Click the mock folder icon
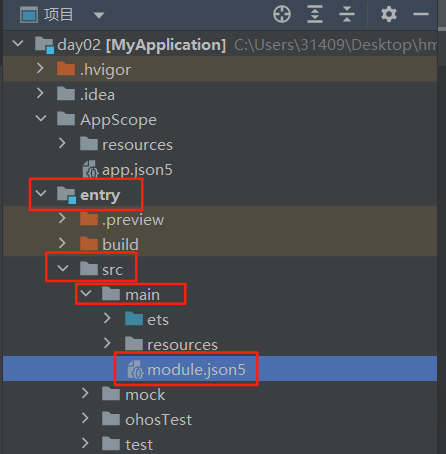 111,393
